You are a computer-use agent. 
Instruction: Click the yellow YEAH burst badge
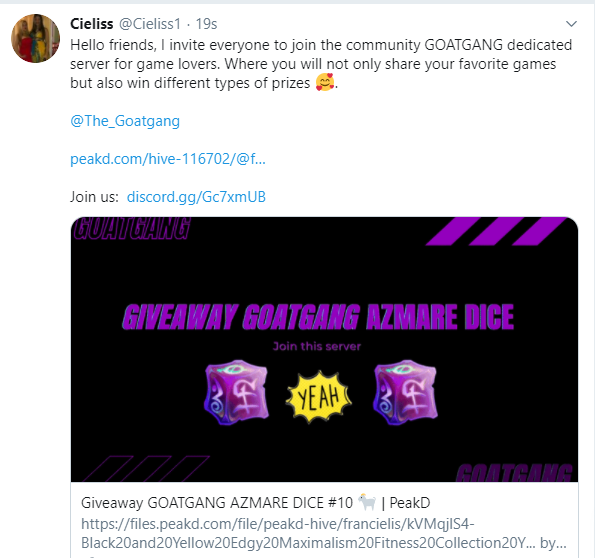tap(319, 397)
